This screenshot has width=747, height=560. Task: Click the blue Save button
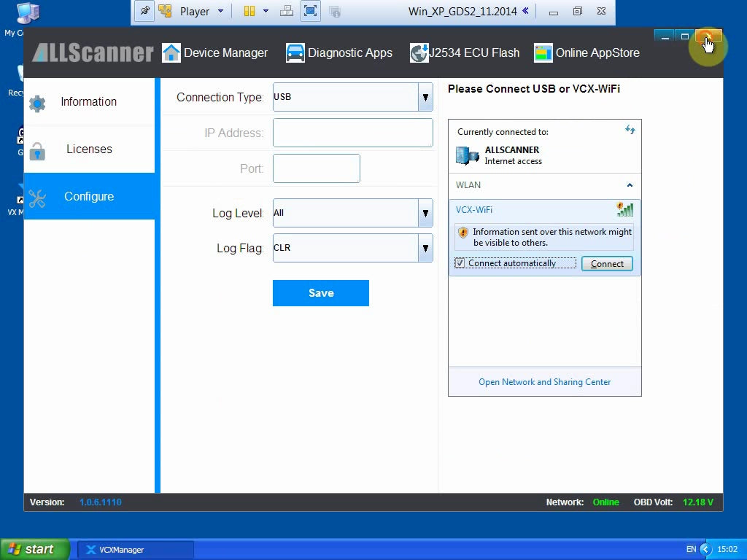pos(321,293)
